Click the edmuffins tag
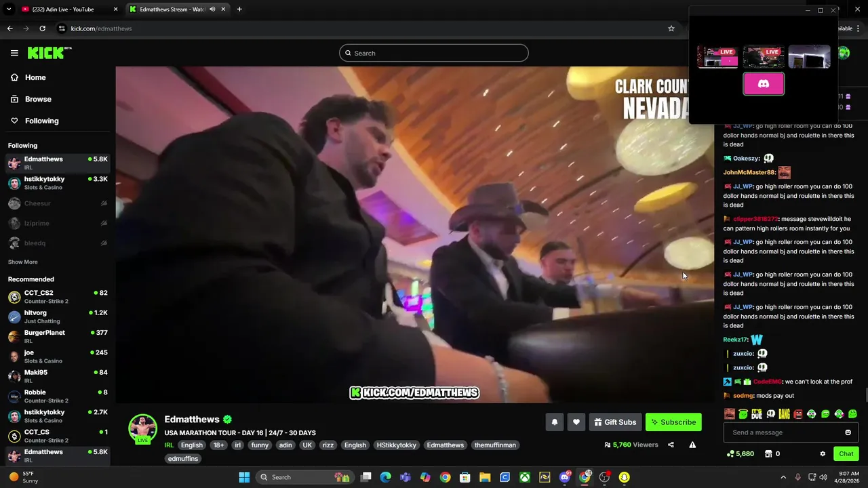Image resolution: width=868 pixels, height=488 pixels. coord(183,459)
